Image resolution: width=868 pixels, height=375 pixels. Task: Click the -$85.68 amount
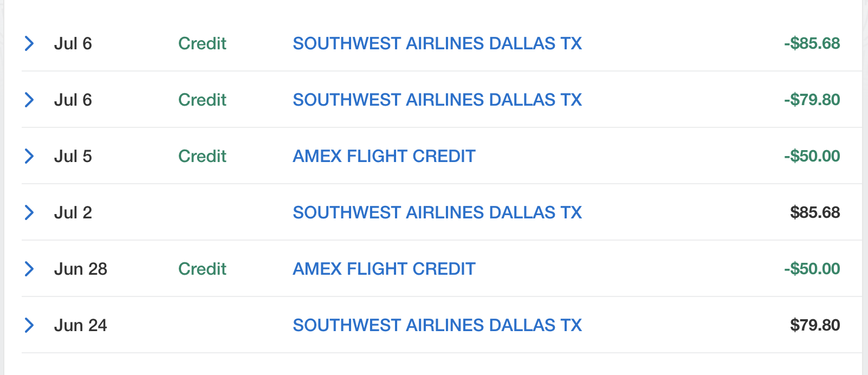(812, 43)
